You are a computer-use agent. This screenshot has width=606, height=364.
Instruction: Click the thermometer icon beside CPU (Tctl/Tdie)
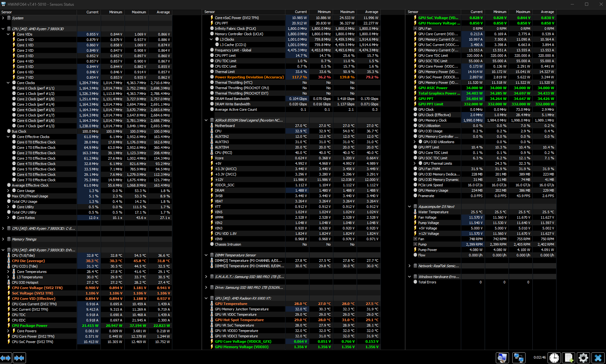[x=9, y=255]
